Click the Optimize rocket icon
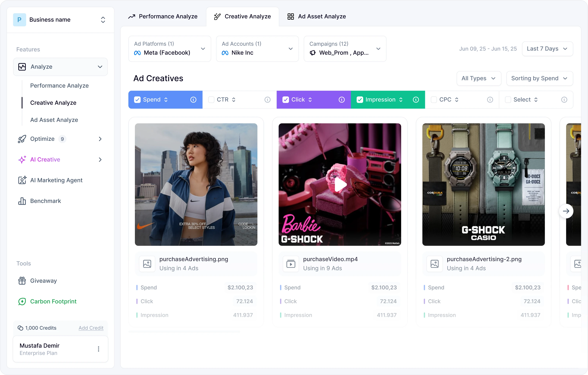The height and width of the screenshot is (375, 588). pos(22,139)
